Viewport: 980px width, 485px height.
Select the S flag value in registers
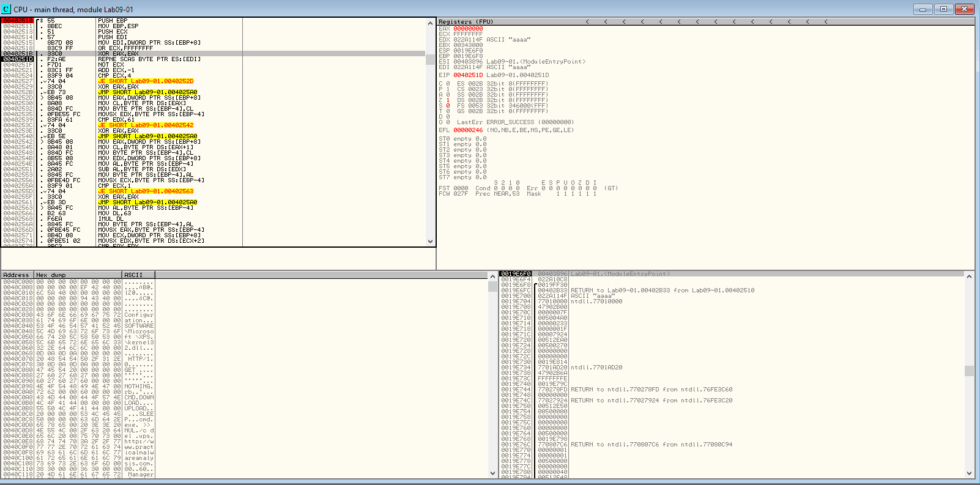[x=448, y=106]
